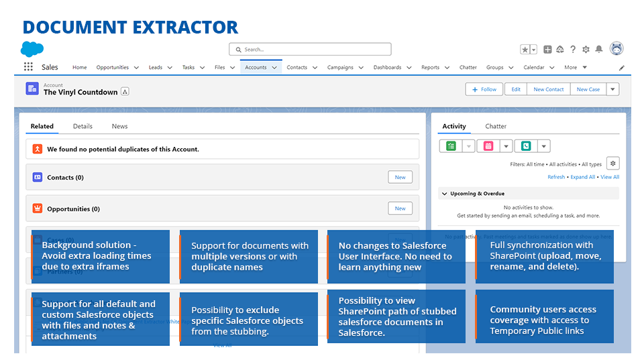Open the Reports nav tab
The height and width of the screenshot is (362, 644).
coord(431,67)
